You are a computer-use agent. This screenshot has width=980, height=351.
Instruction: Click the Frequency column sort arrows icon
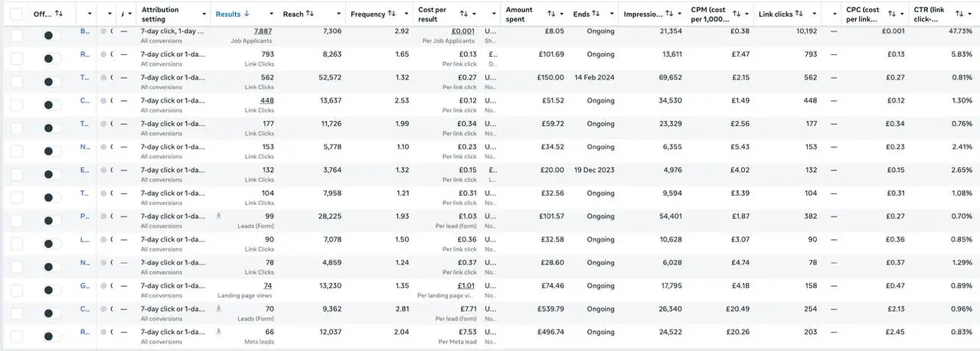392,14
